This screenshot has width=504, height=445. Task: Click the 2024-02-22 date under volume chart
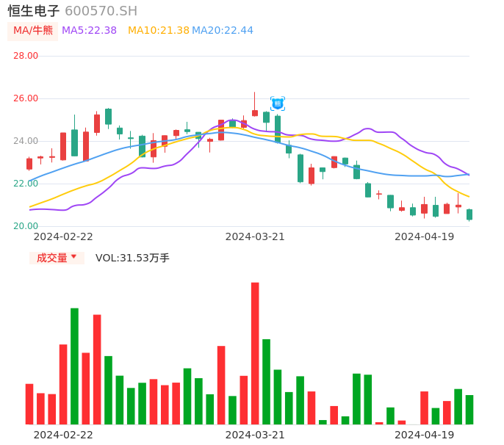pyautogui.click(x=63, y=435)
